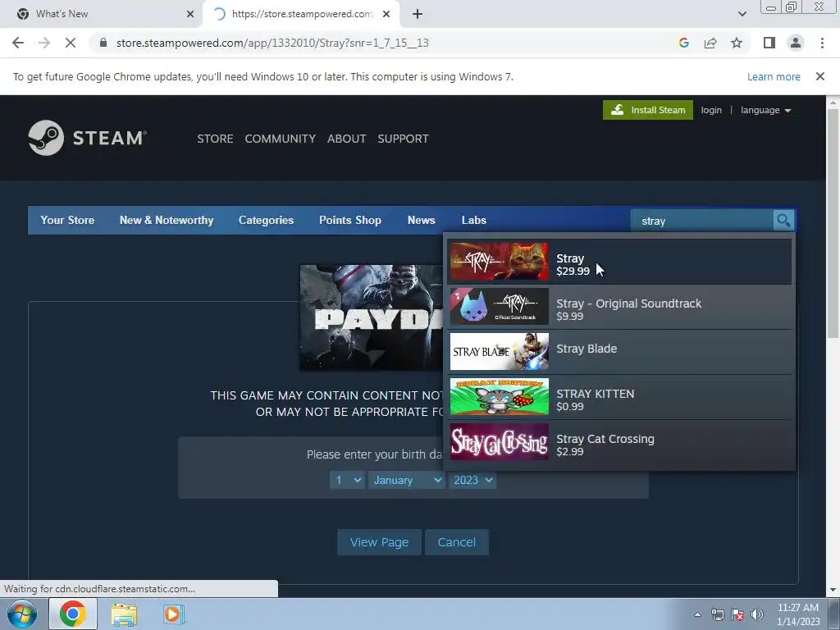Viewport: 840px width, 630px height.
Task: Bookmark this page with the star icon
Action: [x=737, y=43]
